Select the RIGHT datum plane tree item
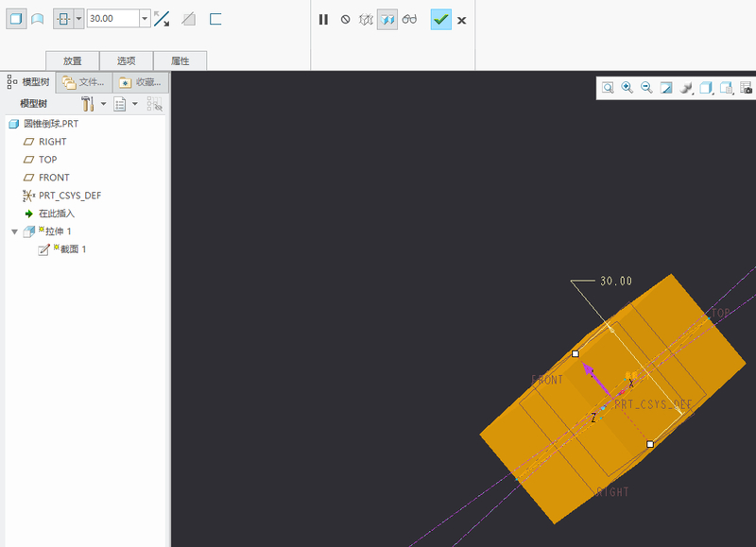756x547 pixels. tap(44, 142)
